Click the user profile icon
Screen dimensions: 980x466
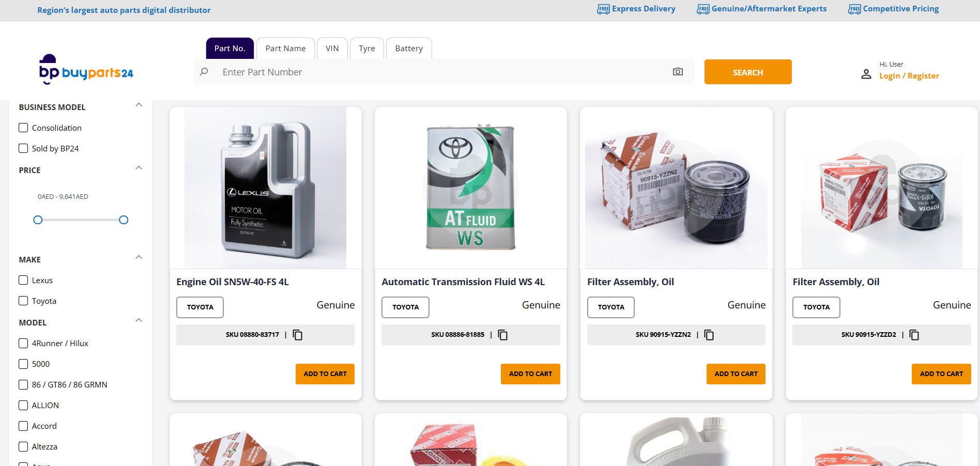click(x=866, y=74)
